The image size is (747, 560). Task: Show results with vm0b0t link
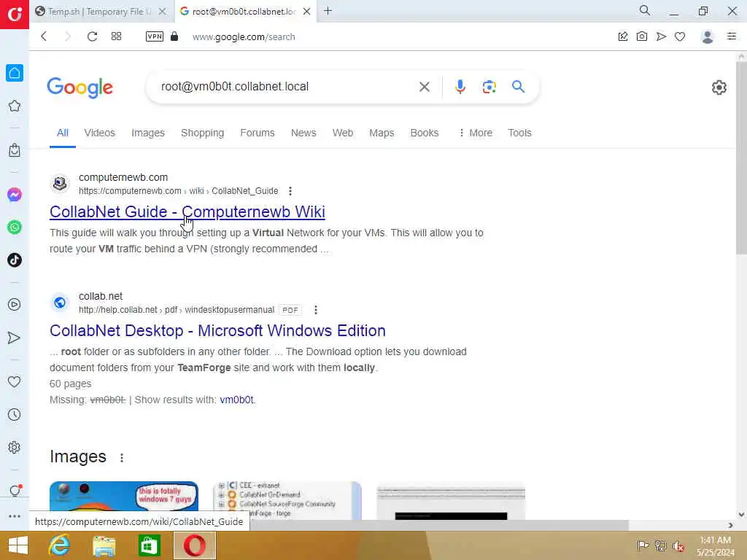(x=237, y=400)
